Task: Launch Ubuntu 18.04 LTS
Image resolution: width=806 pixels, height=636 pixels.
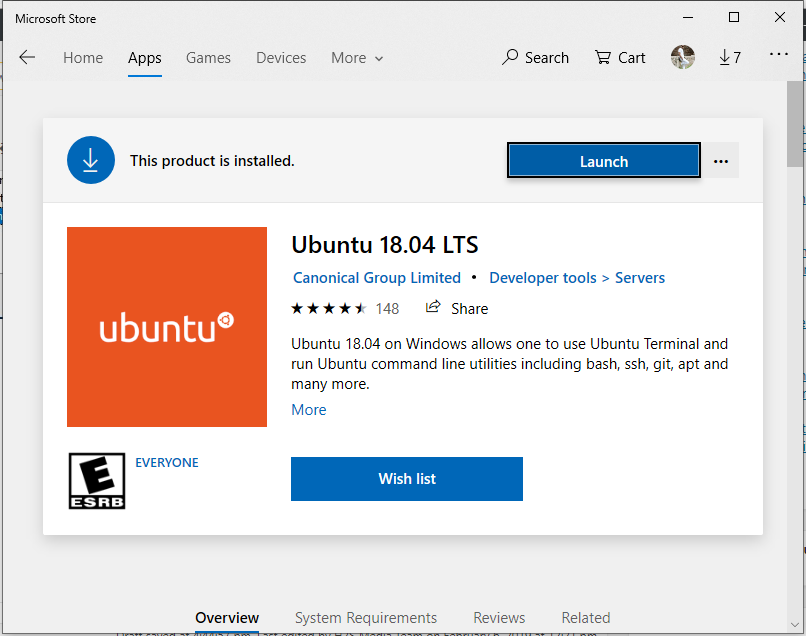Action: [x=603, y=161]
